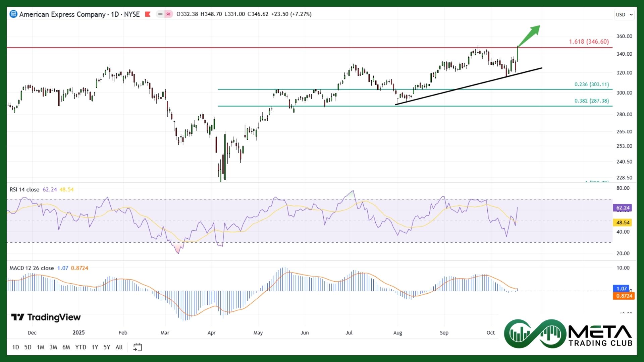Viewport: 644px width, 362px height.
Task: Click the red 1.618 Fibonacci level line label
Action: tap(589, 42)
